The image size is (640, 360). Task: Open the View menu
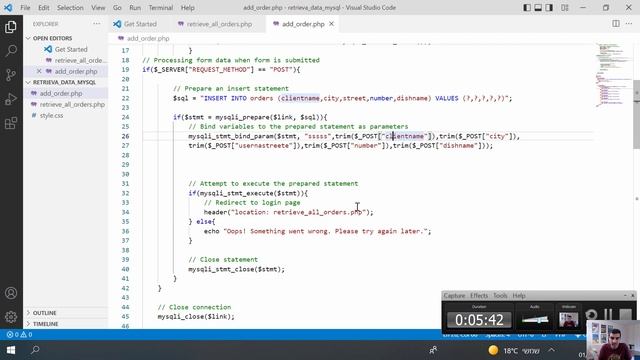(x=98, y=7)
